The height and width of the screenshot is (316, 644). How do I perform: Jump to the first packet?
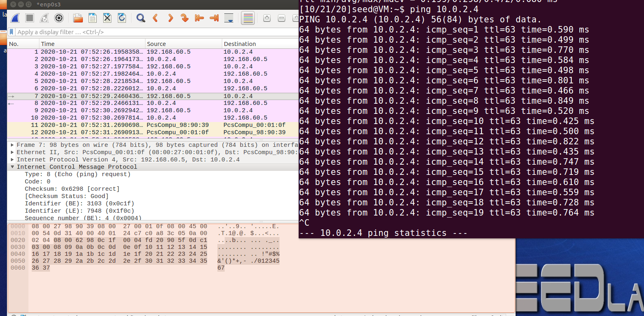tap(199, 18)
